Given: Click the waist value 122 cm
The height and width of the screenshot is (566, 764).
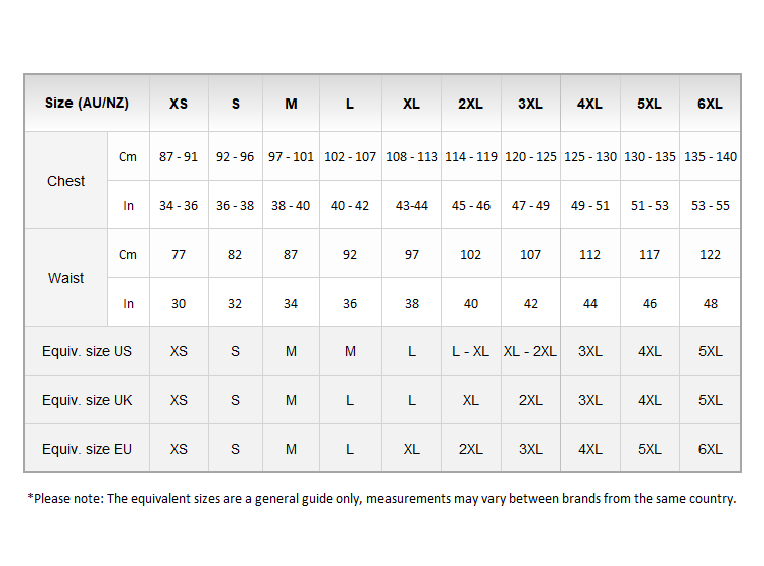Looking at the screenshot, I should [x=710, y=255].
